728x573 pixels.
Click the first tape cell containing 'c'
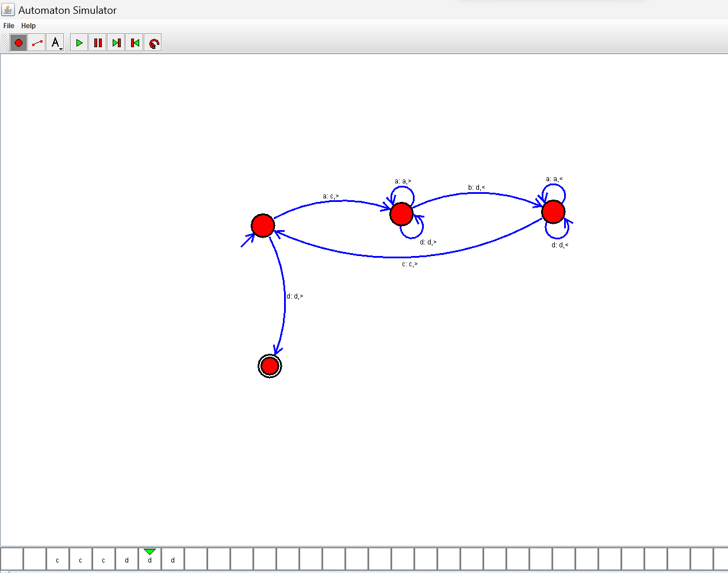[58, 559]
